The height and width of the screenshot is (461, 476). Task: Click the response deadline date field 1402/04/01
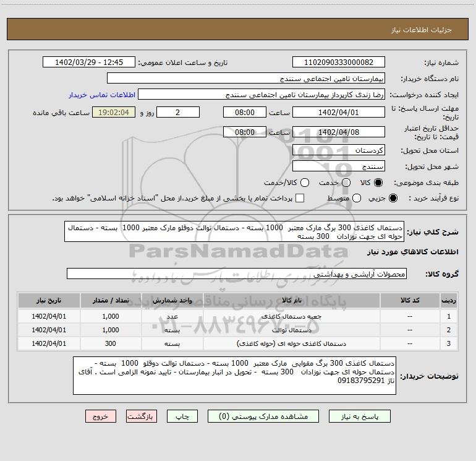coord(338,112)
